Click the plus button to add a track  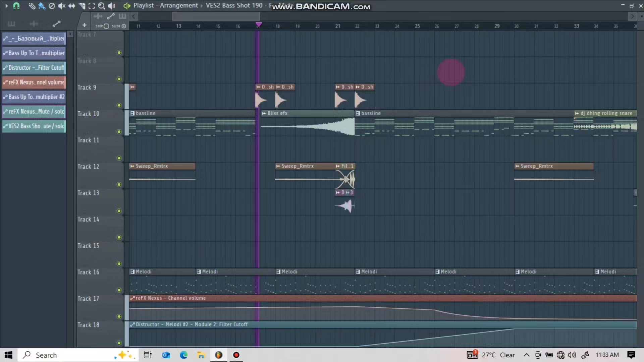pyautogui.click(x=85, y=25)
